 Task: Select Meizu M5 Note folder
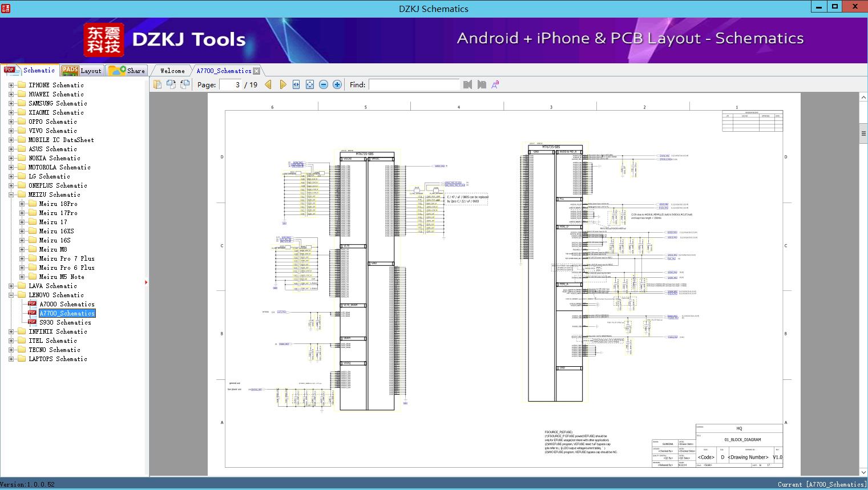tap(62, 277)
